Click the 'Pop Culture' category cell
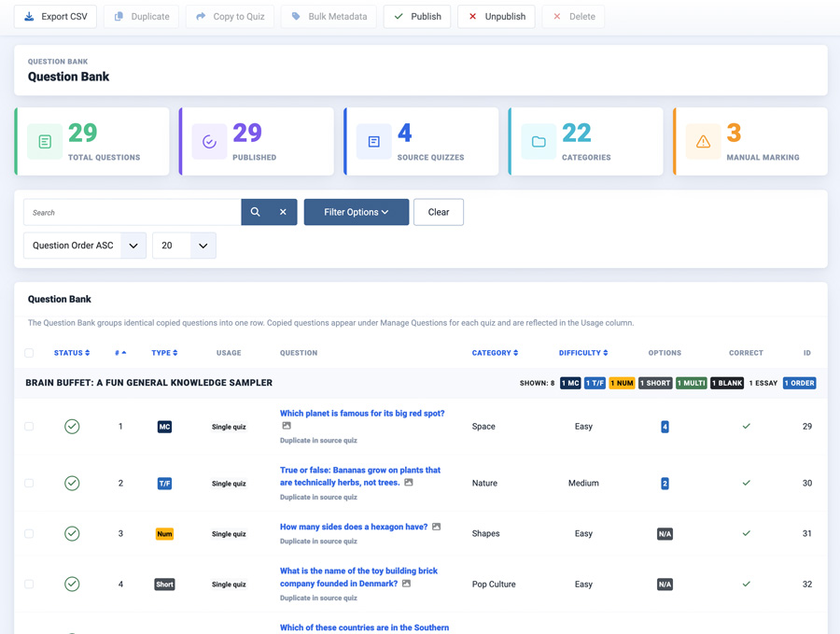Viewport: 840px width, 634px height. coord(494,585)
